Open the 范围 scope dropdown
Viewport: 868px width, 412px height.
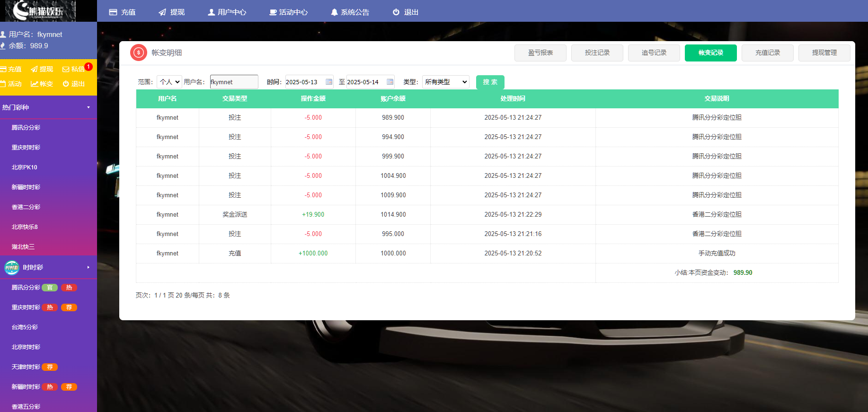169,82
